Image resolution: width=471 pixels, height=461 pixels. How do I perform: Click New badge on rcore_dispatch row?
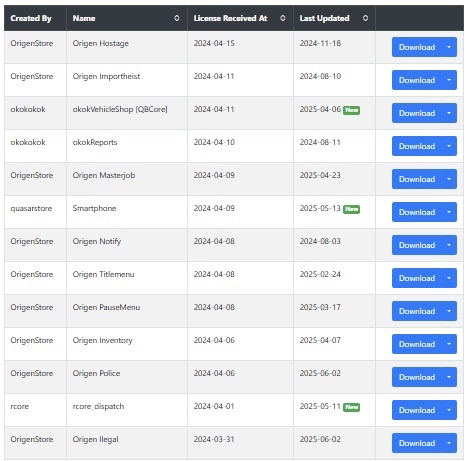(352, 407)
